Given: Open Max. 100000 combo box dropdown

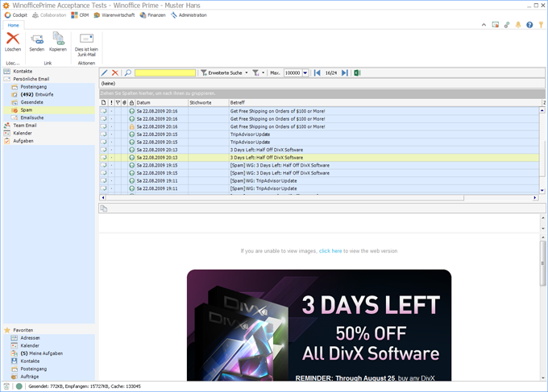Looking at the screenshot, I should (305, 73).
